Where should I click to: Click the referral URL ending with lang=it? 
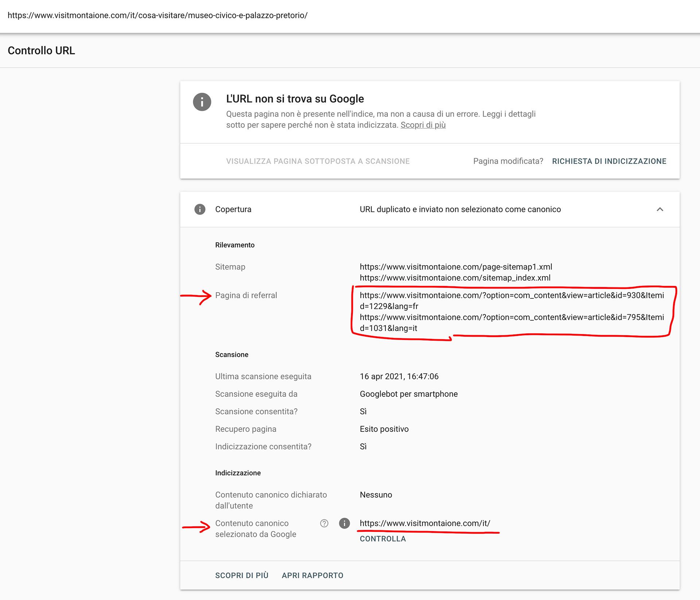click(x=512, y=323)
